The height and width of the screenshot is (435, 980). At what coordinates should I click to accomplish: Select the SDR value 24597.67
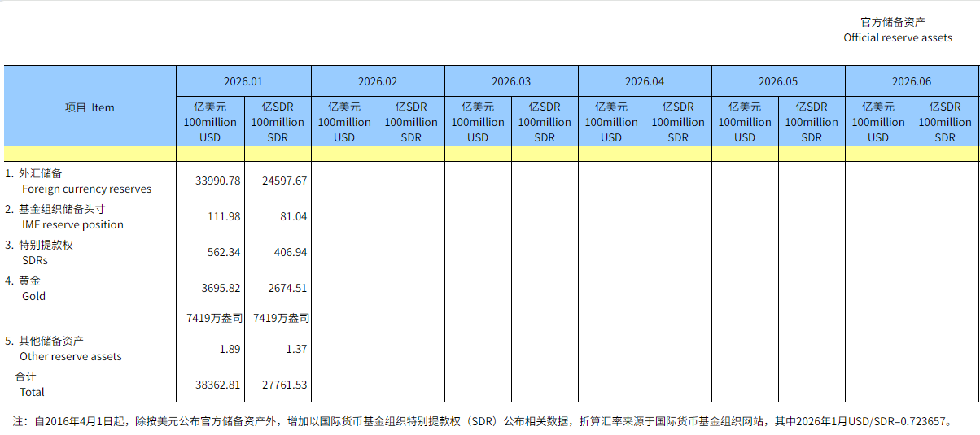coord(284,181)
